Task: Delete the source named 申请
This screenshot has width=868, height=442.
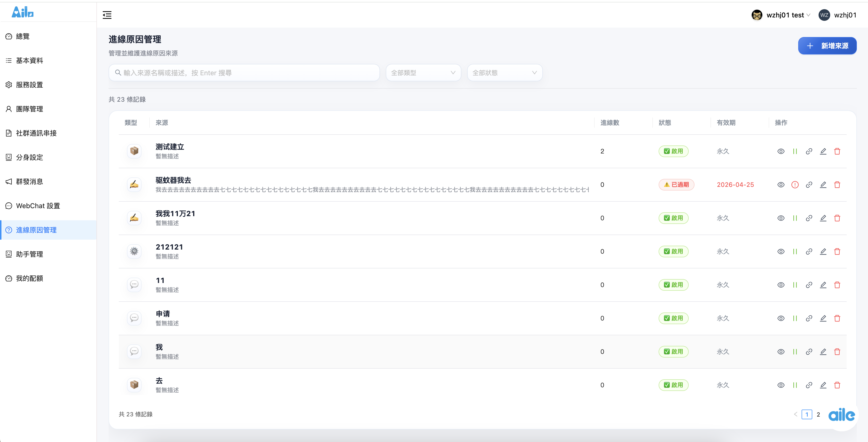Action: [837, 318]
